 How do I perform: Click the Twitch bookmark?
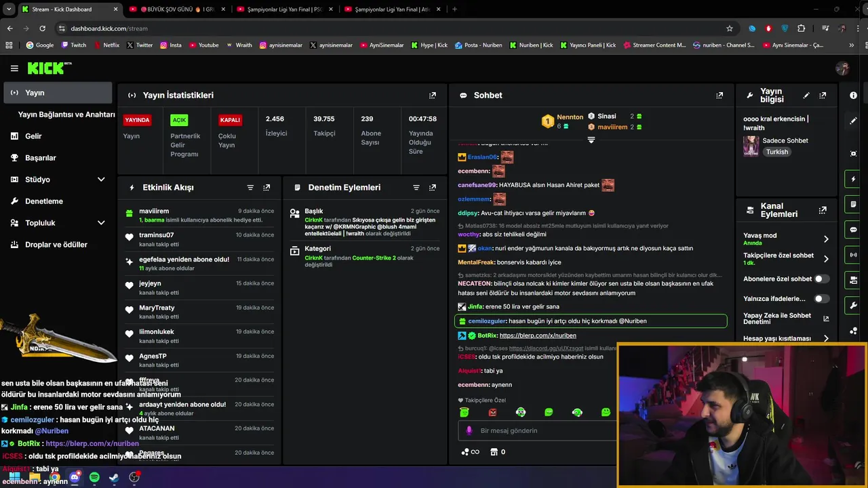click(74, 45)
